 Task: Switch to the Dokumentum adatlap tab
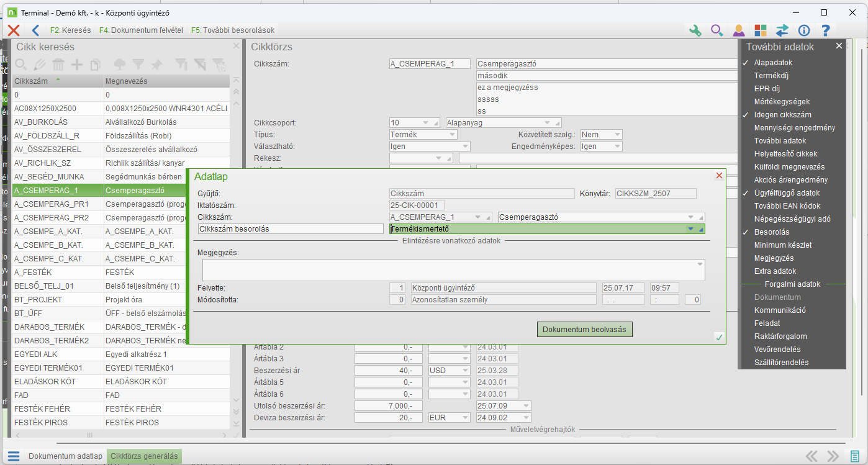[x=65, y=456]
